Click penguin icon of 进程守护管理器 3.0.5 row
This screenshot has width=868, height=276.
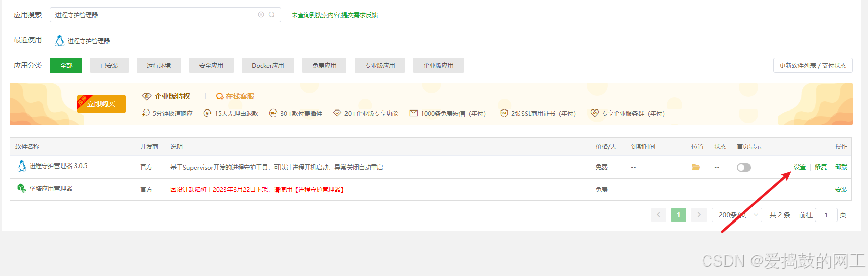click(x=22, y=165)
